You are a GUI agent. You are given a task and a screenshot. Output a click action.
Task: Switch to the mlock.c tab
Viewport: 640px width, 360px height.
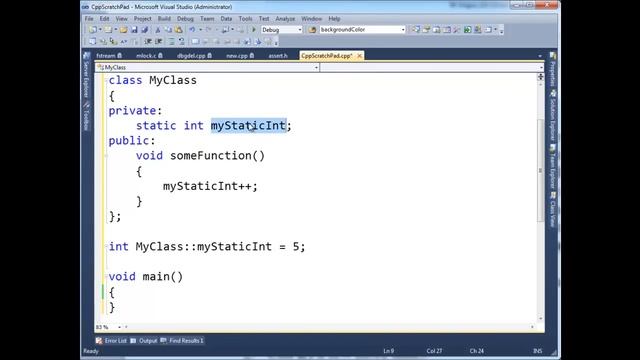[x=149, y=56]
